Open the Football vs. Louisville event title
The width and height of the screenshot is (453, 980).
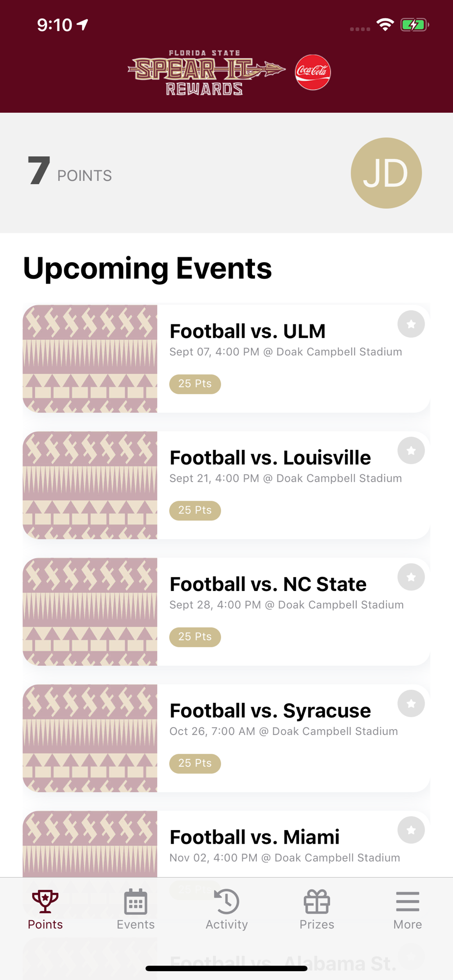click(270, 458)
